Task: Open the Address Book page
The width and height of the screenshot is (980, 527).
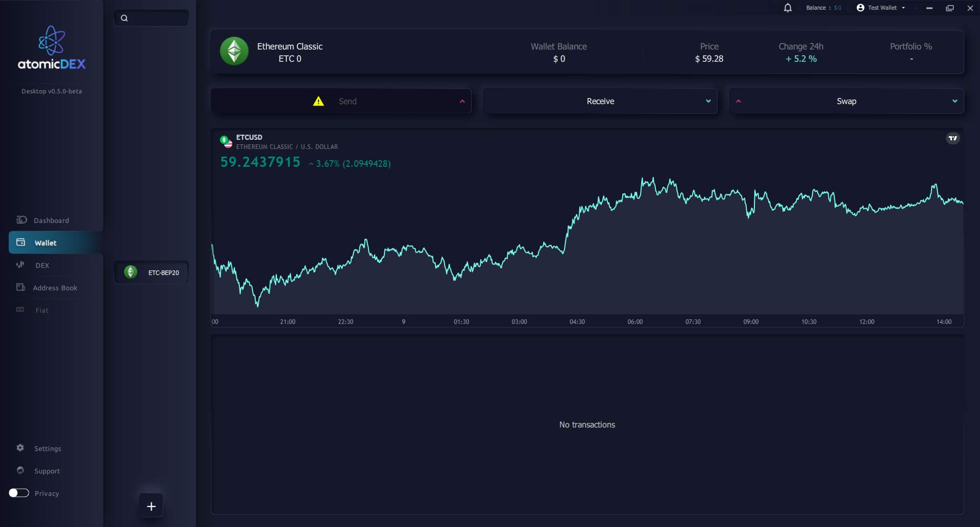Action: pyautogui.click(x=55, y=288)
